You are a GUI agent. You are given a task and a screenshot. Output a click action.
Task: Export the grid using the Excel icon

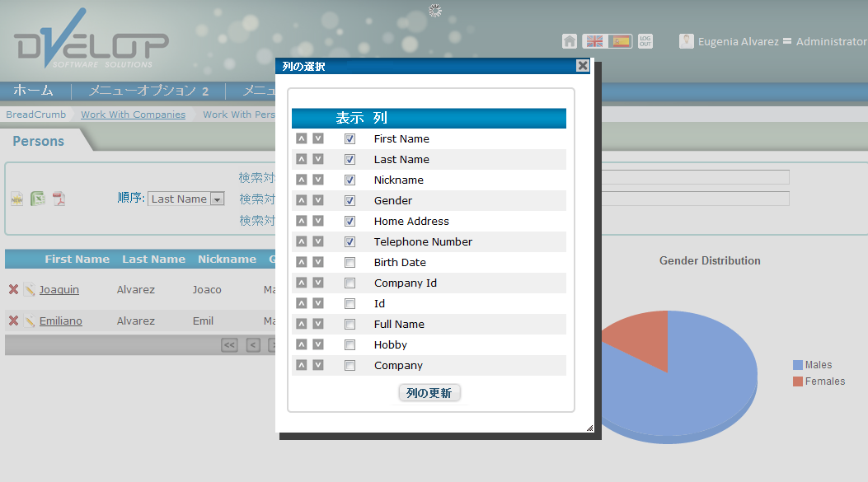(38, 199)
